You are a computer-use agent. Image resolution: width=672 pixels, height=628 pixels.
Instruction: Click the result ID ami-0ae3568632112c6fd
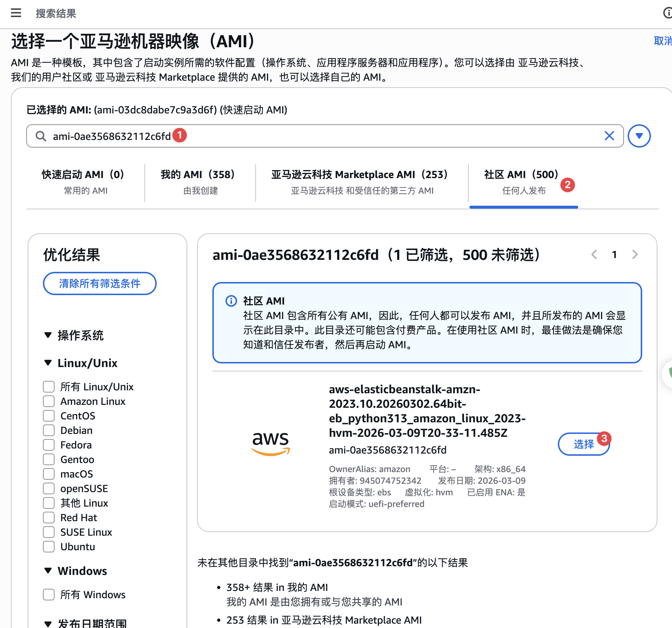pyautogui.click(x=388, y=450)
